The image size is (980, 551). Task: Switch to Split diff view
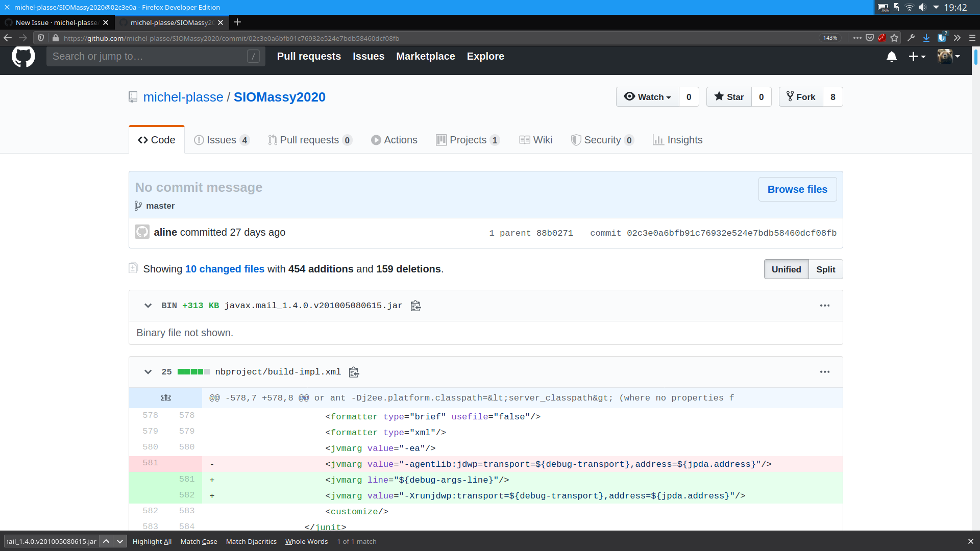click(825, 269)
